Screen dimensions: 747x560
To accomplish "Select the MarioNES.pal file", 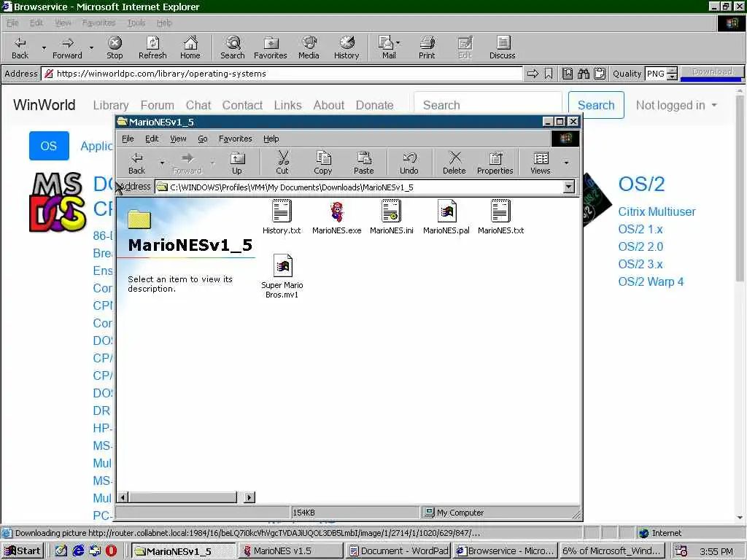I will pyautogui.click(x=446, y=218).
